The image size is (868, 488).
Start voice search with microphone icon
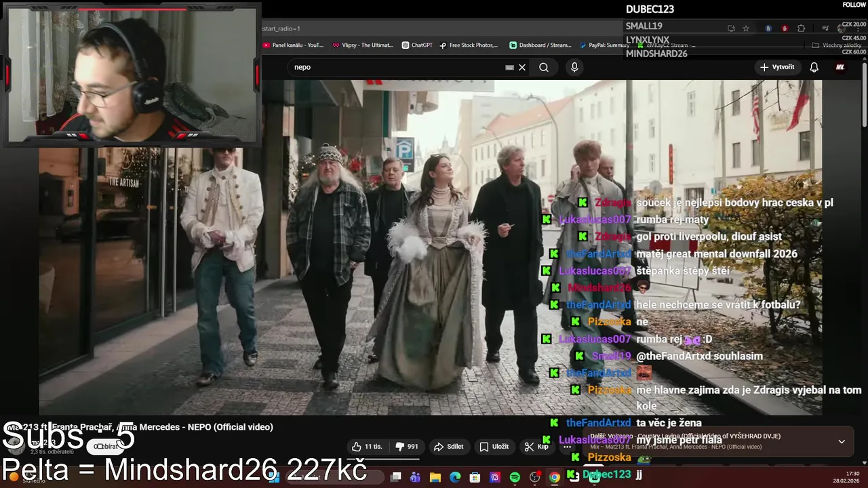[x=574, y=67]
